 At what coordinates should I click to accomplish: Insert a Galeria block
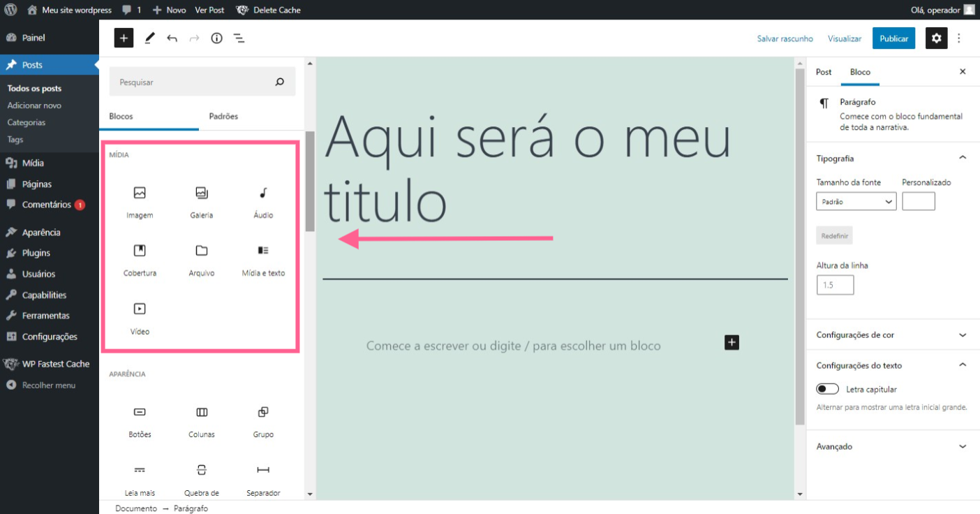(x=202, y=203)
